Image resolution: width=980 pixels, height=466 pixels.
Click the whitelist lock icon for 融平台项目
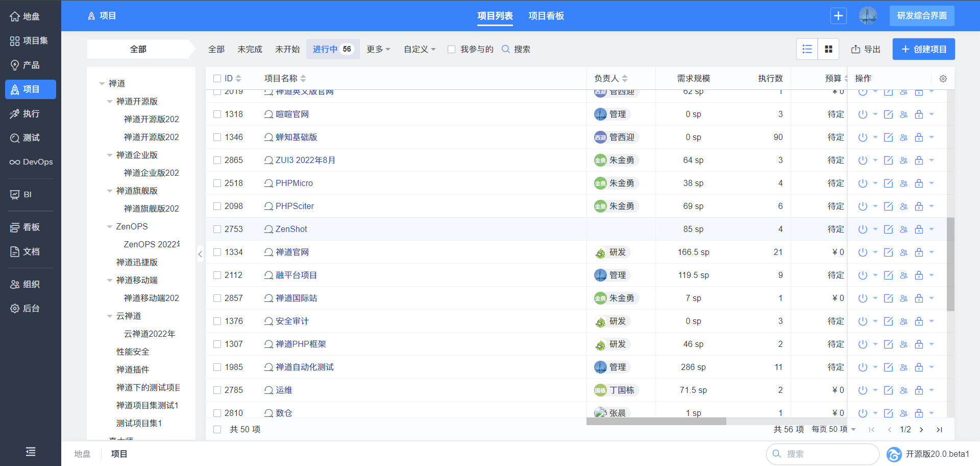pyautogui.click(x=919, y=275)
